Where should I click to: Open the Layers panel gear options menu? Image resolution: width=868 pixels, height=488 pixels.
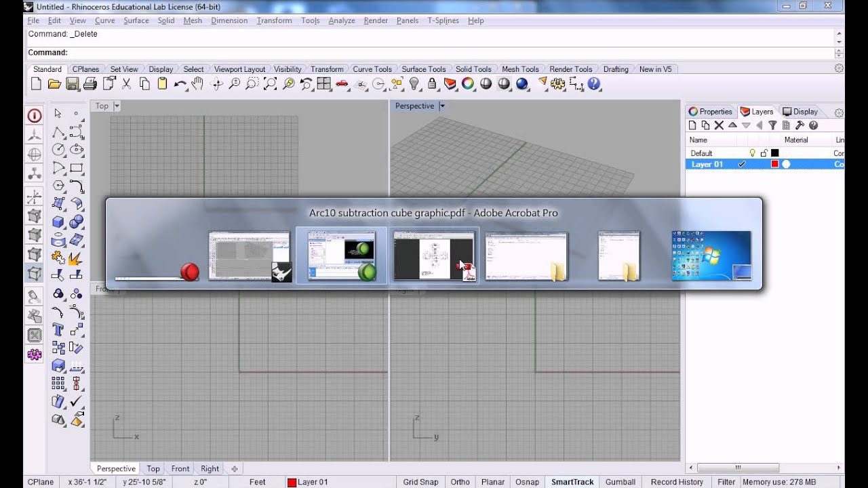839,113
